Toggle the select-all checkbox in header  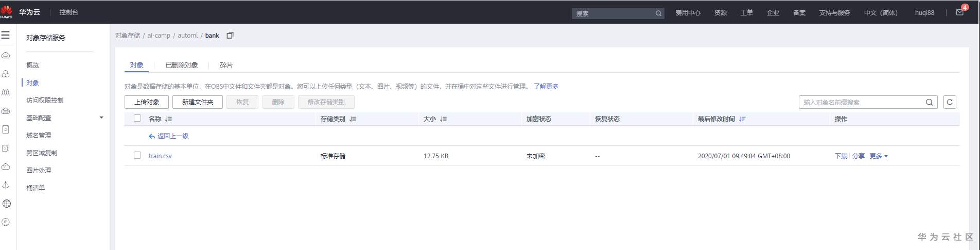137,118
